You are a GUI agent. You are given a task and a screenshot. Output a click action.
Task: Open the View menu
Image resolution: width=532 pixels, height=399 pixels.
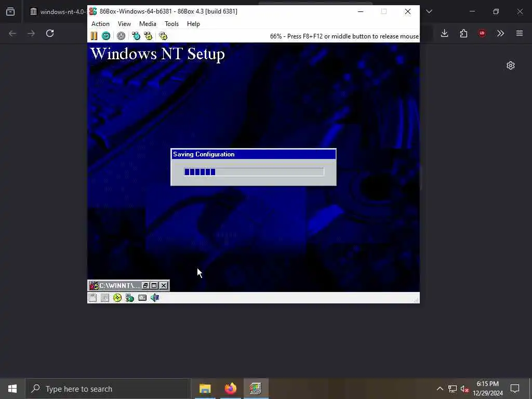point(124,24)
